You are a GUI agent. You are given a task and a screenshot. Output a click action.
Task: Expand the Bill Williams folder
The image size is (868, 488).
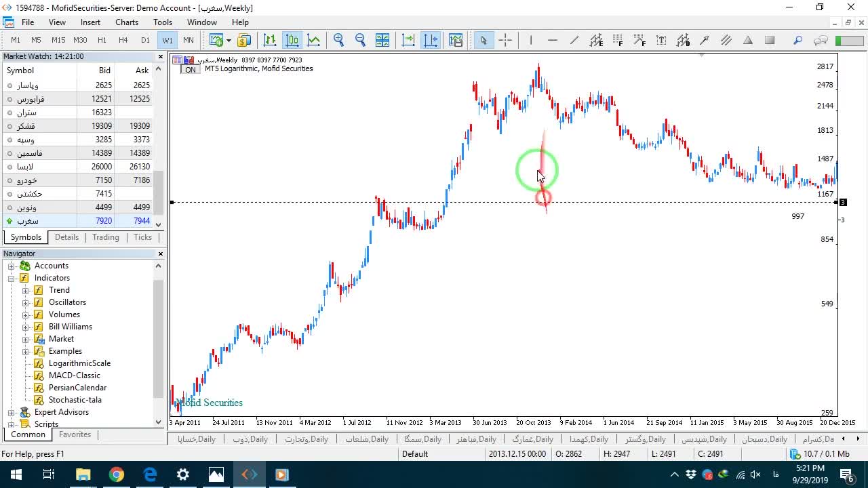point(26,327)
